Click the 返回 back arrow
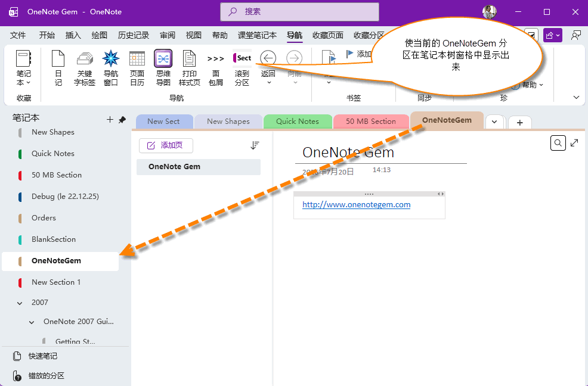Viewport: 588px width, 386px height. [268, 58]
